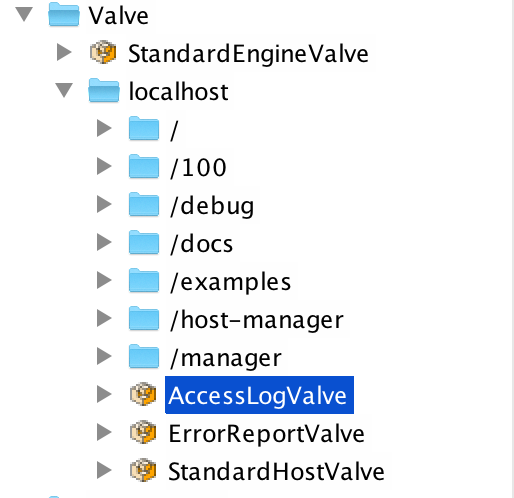The width and height of the screenshot is (514, 498).
Task: Expand the /examples folder node
Action: pyautogui.click(x=104, y=280)
